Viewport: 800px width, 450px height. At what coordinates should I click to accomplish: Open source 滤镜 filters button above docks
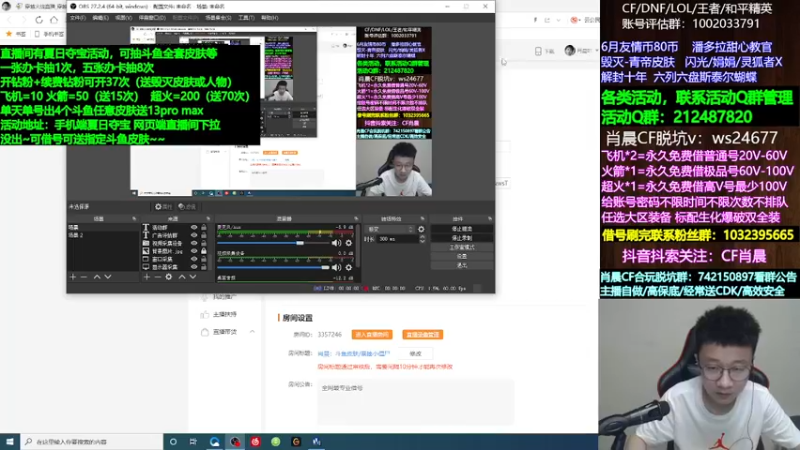(x=187, y=207)
